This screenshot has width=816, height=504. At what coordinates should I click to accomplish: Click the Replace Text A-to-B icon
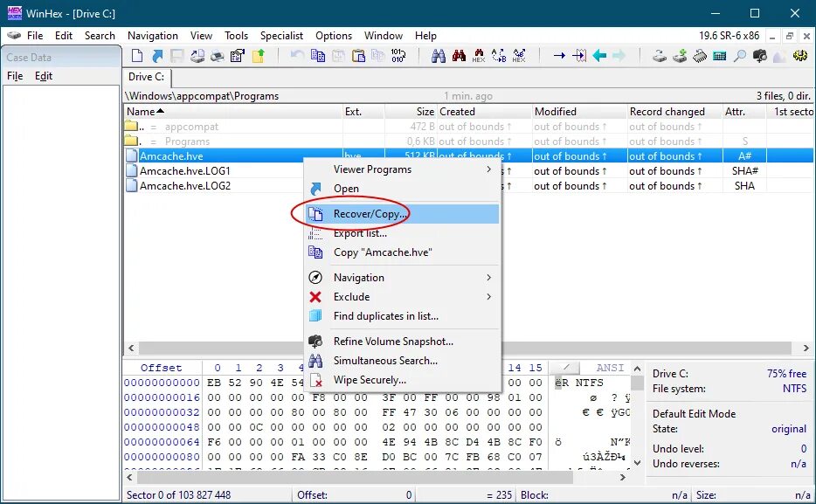[499, 55]
